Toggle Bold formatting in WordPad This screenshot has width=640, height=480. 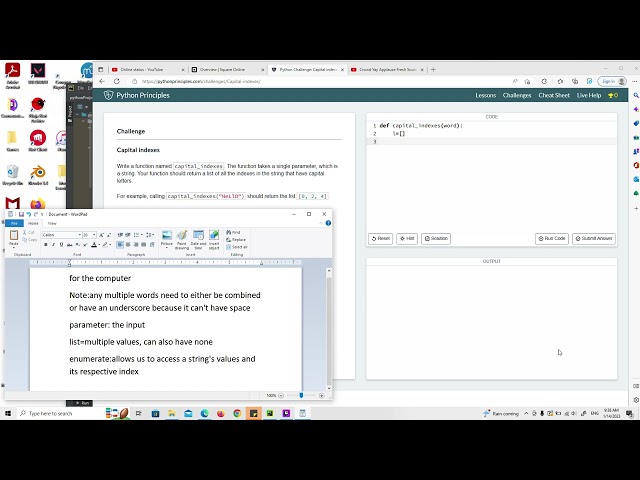click(x=45, y=244)
